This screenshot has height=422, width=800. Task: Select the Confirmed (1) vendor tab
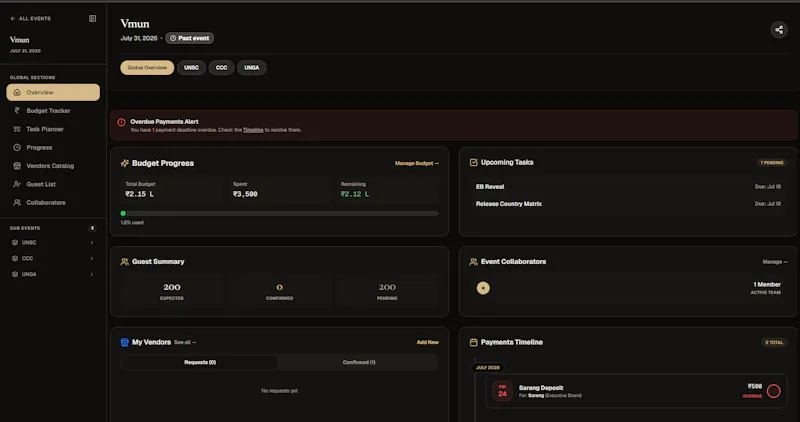[359, 362]
